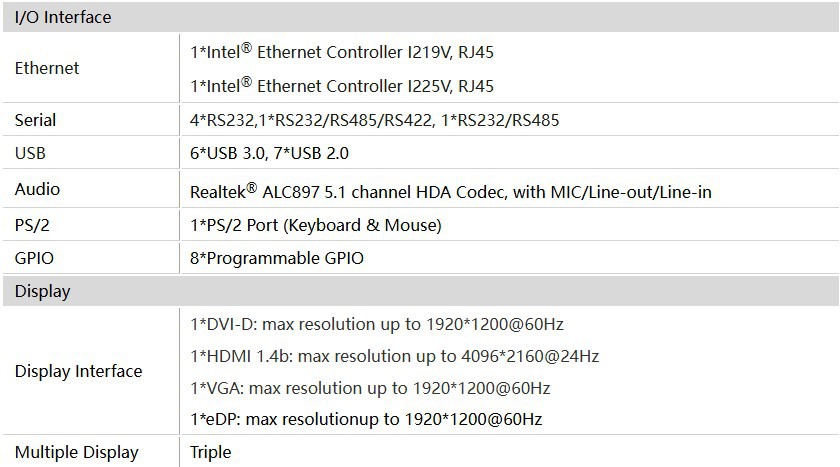Select the GPIO row label

[x=34, y=258]
